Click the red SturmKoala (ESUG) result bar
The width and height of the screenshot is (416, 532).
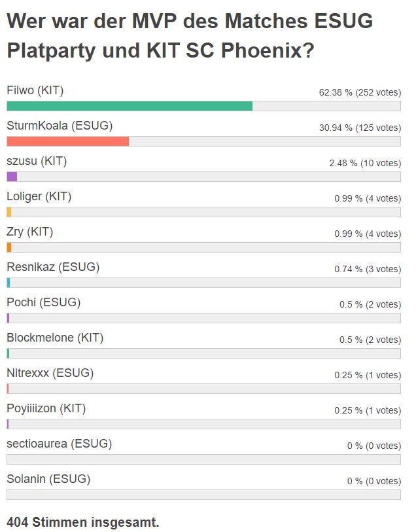pos(68,141)
